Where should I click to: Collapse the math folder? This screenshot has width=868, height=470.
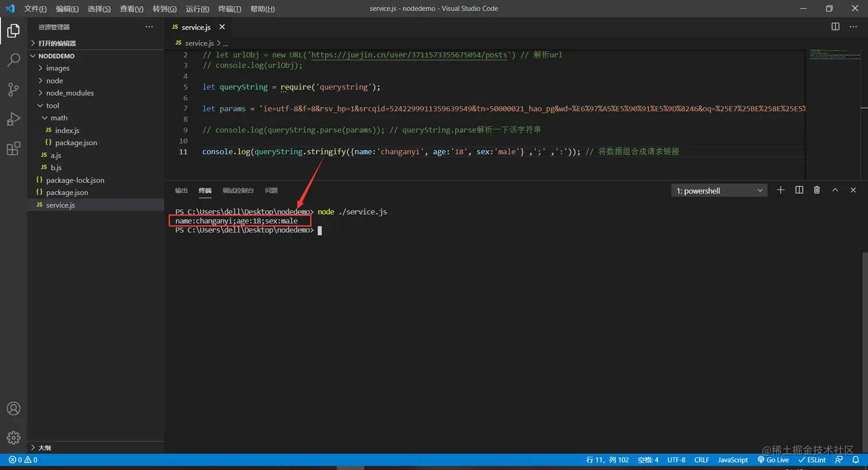point(96,118)
